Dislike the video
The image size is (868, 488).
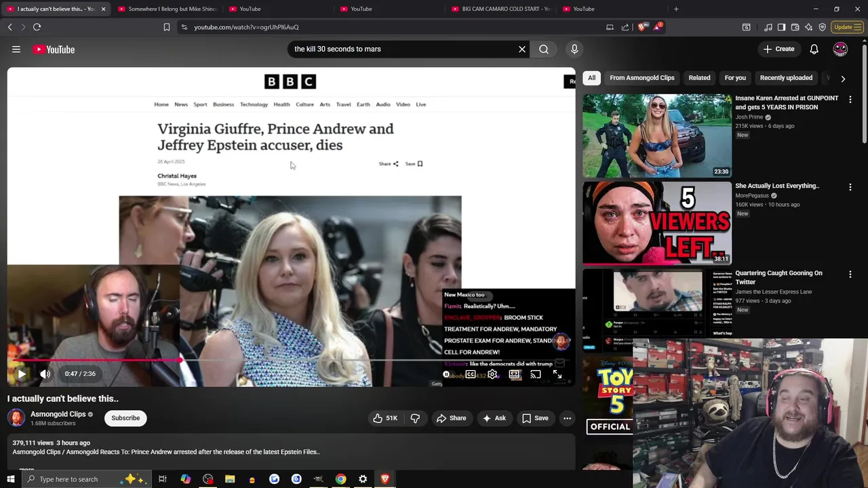coord(415,418)
